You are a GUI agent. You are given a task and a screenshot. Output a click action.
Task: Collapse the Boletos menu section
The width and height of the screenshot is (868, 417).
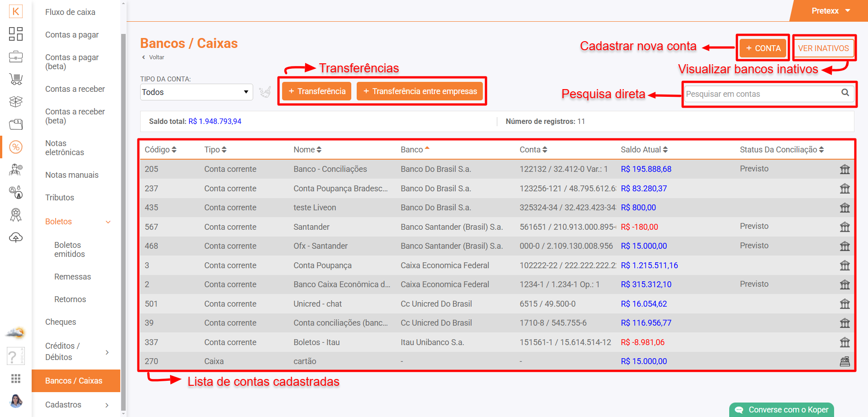point(108,222)
